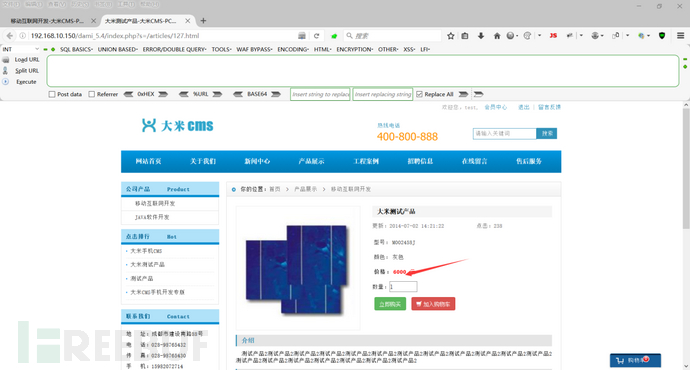Screen dimensions: 690x370
Task: Switch to the first browser tab
Action: 51,21
